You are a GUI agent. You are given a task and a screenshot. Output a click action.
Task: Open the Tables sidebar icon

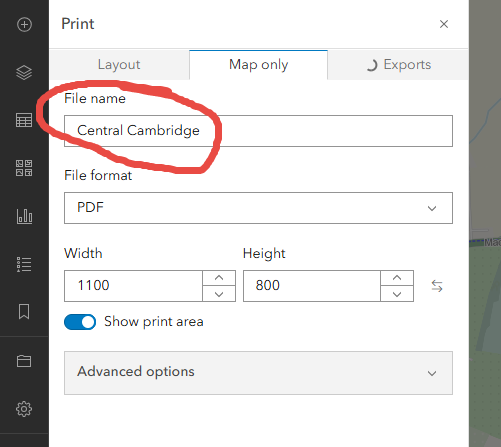pos(24,120)
